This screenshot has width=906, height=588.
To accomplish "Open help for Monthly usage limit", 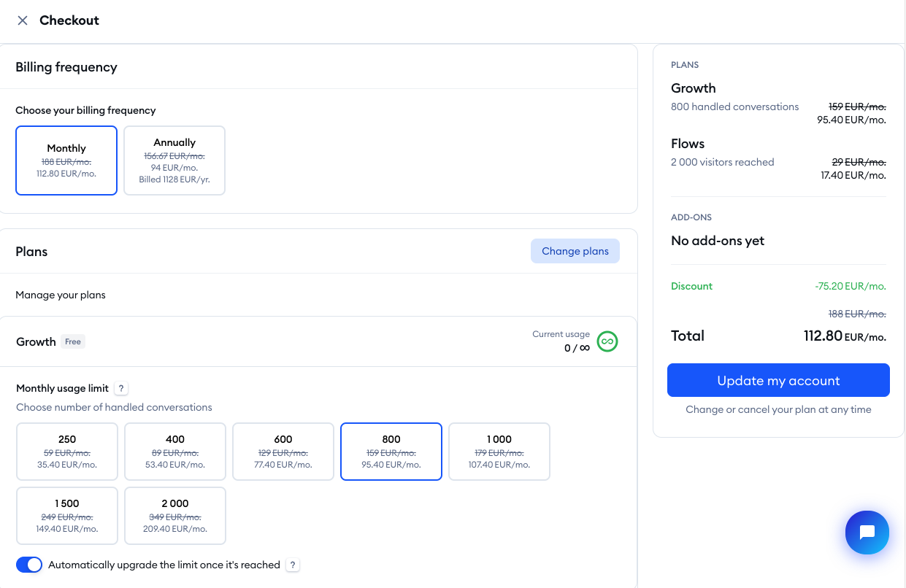I will point(120,387).
